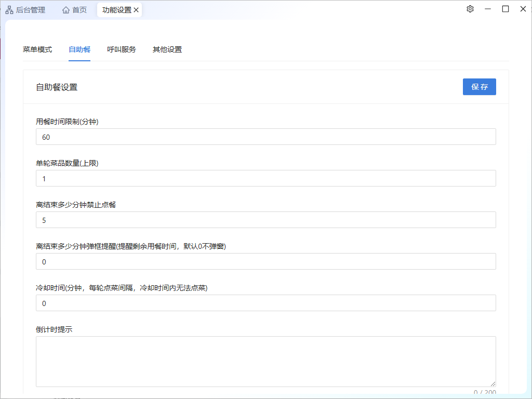This screenshot has height=399, width=532.
Task: Open the 呼叫服务 tab
Action: pyautogui.click(x=122, y=50)
